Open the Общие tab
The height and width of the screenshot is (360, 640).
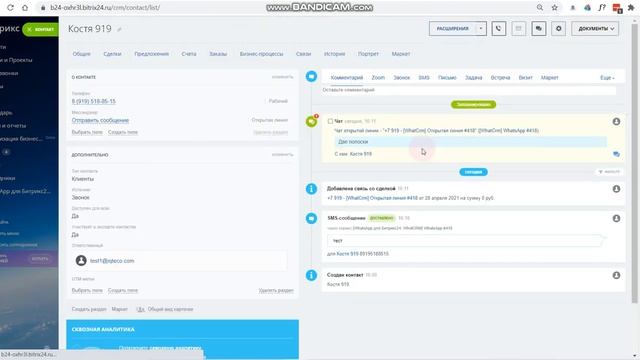[81, 54]
